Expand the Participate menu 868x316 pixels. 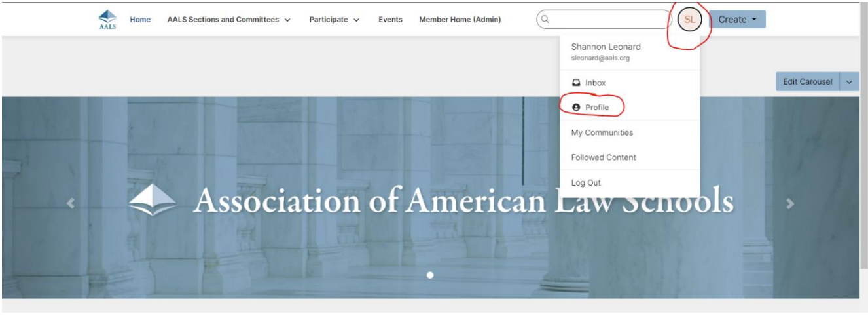pyautogui.click(x=335, y=20)
